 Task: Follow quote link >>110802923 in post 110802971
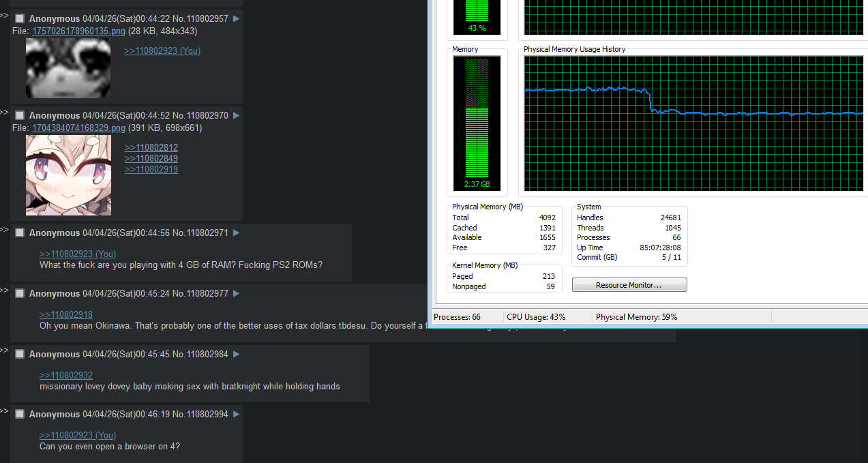[78, 254]
